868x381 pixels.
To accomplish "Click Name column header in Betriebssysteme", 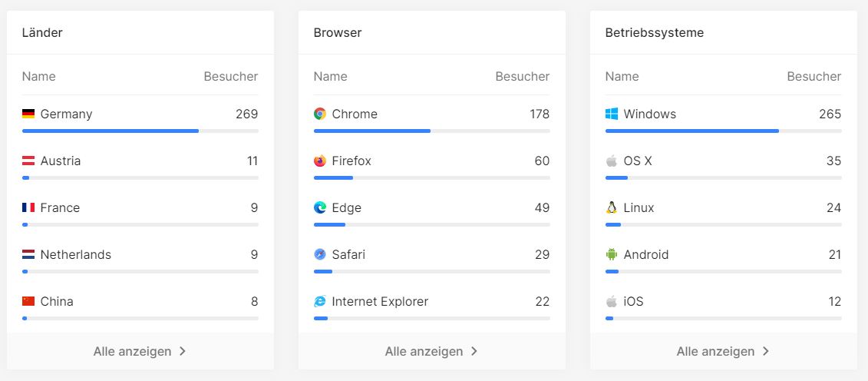I will 622,76.
